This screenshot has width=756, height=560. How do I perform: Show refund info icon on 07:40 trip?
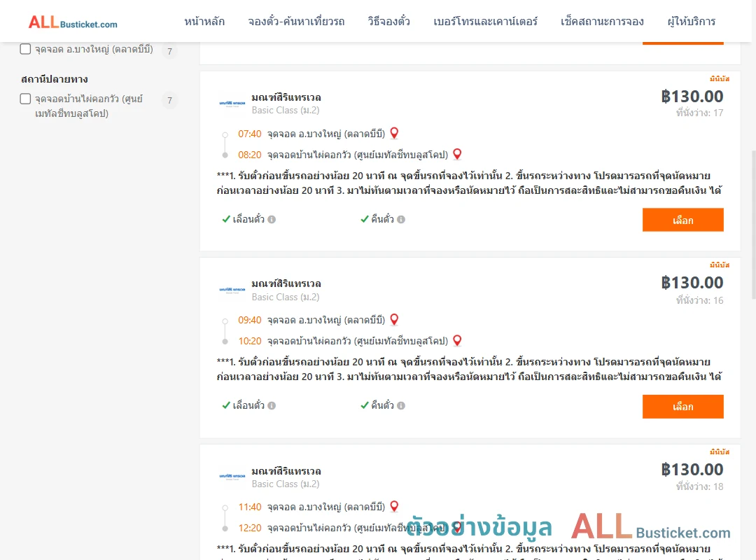coord(401,220)
